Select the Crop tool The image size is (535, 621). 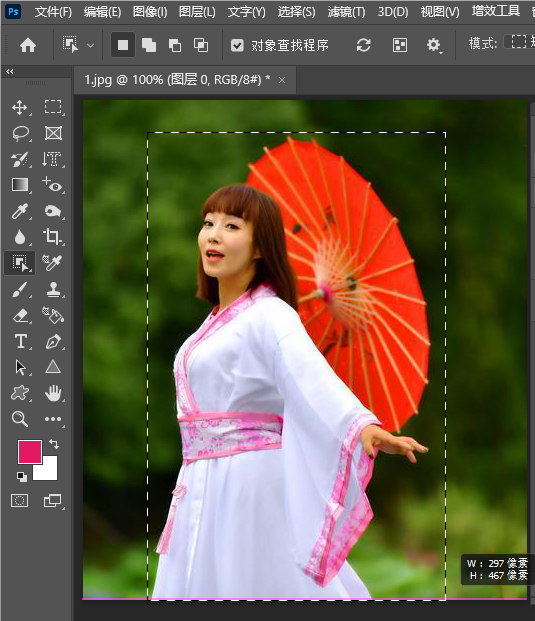point(52,236)
